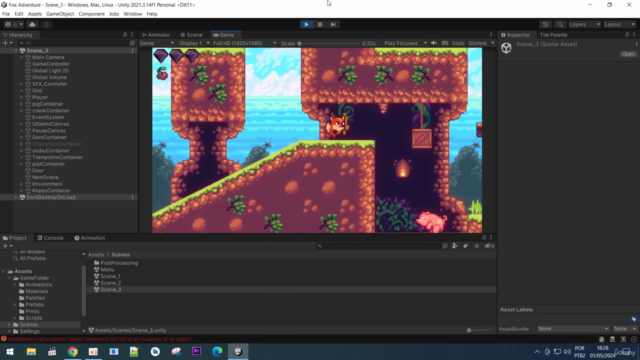
Task: Open the Layers dropdown
Action: [584, 24]
